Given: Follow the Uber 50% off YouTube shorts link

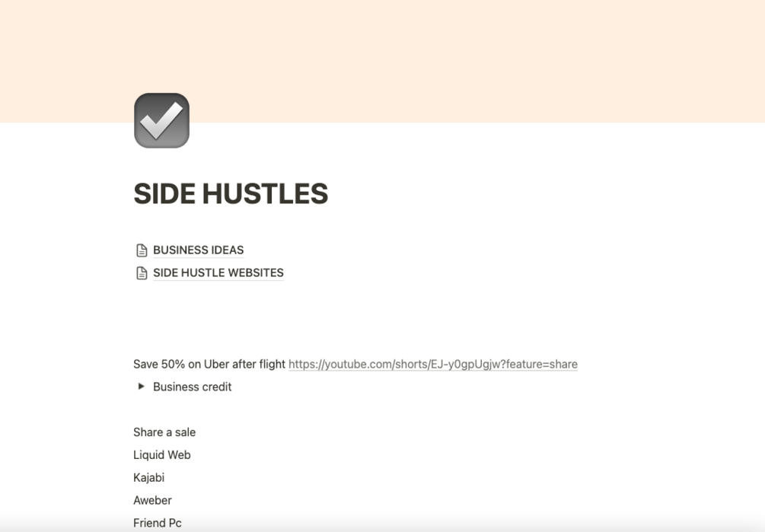Looking at the screenshot, I should (x=432, y=364).
